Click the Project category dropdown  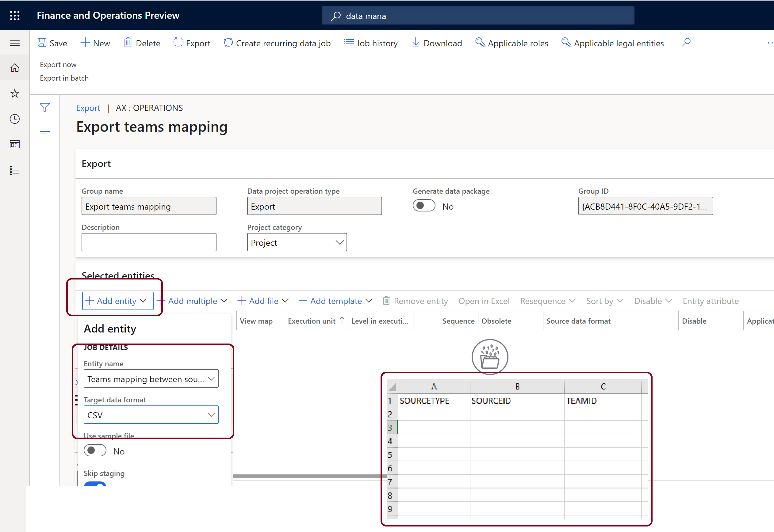click(x=297, y=241)
